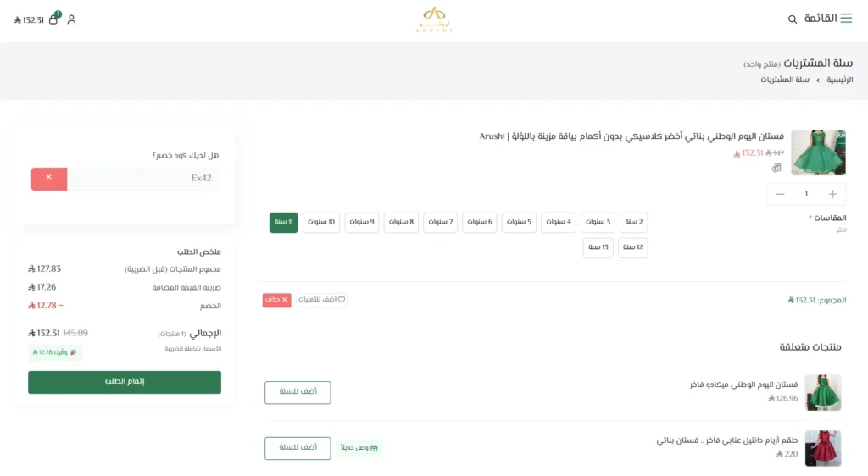Click the discount amount 12.78
Image resolution: width=868 pixels, height=476 pixels.
click(x=46, y=306)
